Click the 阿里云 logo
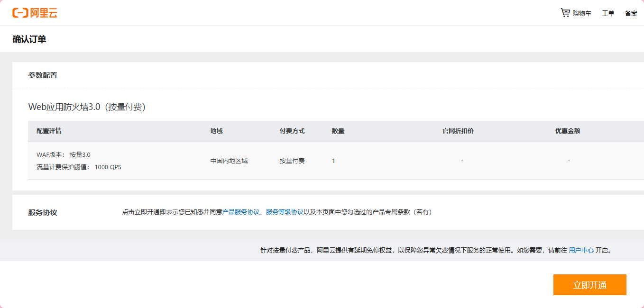 coord(35,13)
